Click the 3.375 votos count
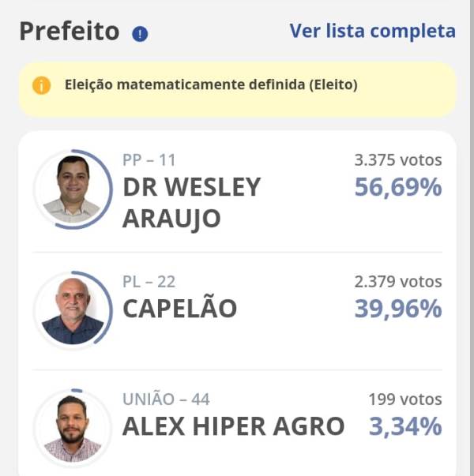 tap(397, 160)
